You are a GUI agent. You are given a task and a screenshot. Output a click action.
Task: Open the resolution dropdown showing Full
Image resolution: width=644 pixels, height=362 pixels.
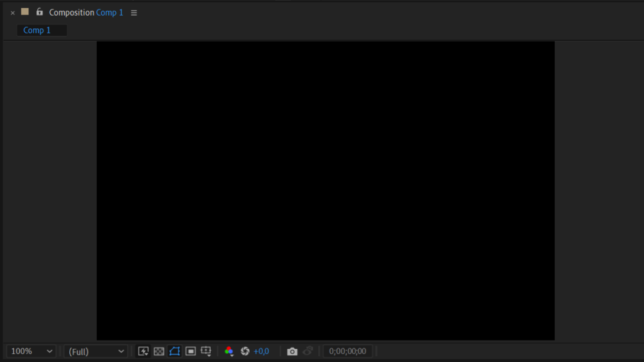[95, 351]
